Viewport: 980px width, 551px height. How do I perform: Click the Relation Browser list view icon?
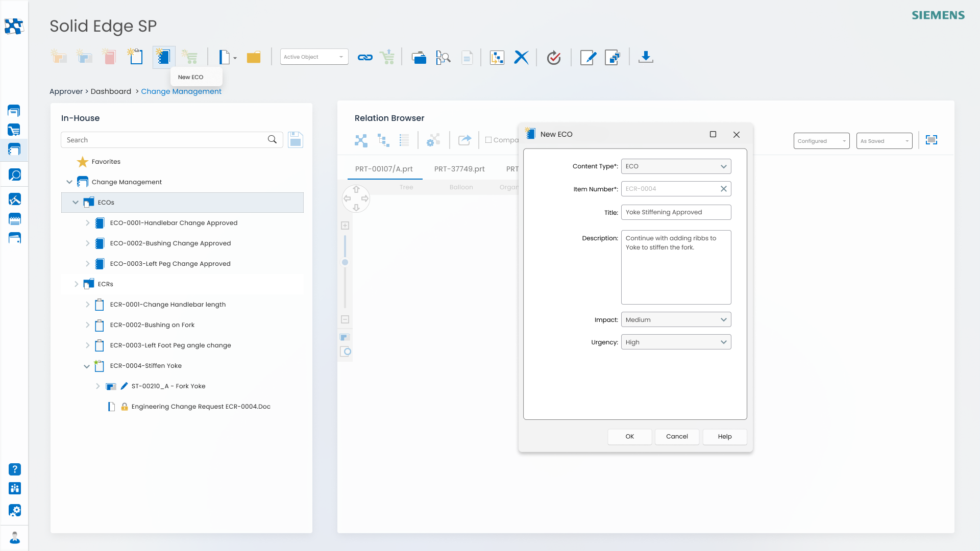pyautogui.click(x=404, y=140)
